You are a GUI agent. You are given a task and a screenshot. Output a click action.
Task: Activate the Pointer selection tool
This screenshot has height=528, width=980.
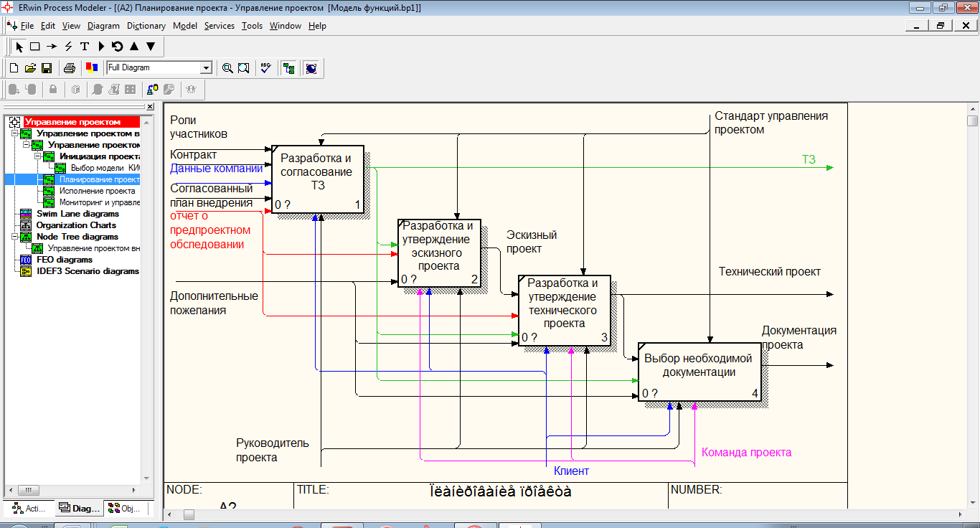pos(19,47)
